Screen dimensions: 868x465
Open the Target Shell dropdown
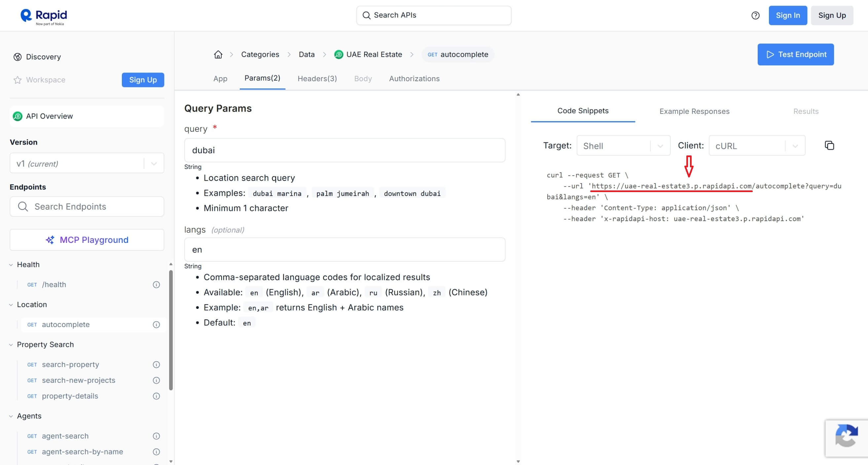[x=623, y=146]
